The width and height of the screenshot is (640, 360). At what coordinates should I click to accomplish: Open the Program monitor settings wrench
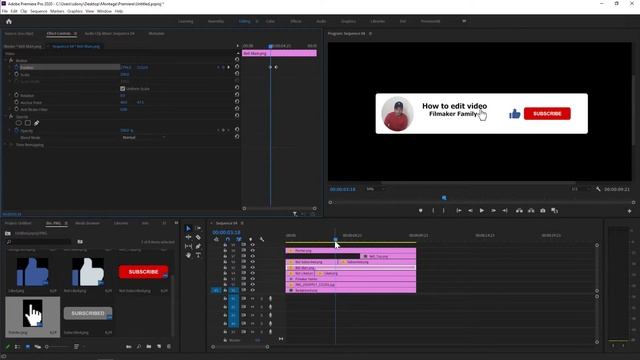(x=598, y=189)
